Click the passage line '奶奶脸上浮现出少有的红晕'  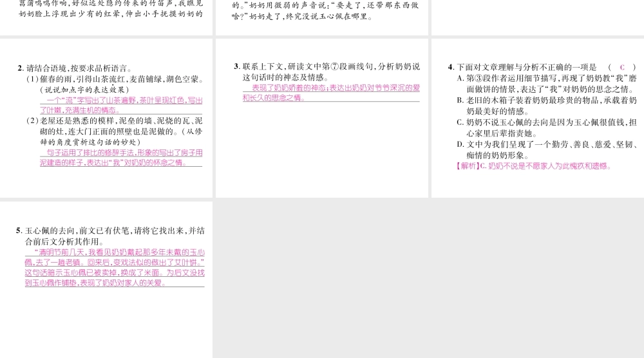[x=111, y=14]
